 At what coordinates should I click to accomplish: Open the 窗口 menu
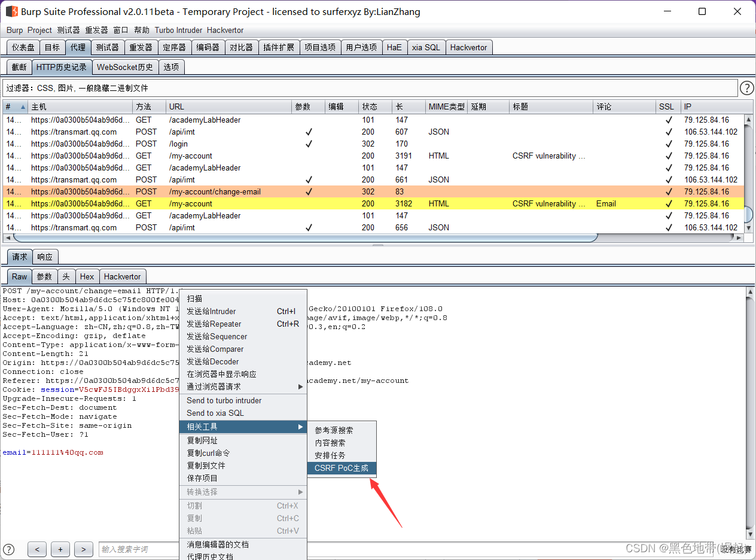pyautogui.click(x=121, y=30)
